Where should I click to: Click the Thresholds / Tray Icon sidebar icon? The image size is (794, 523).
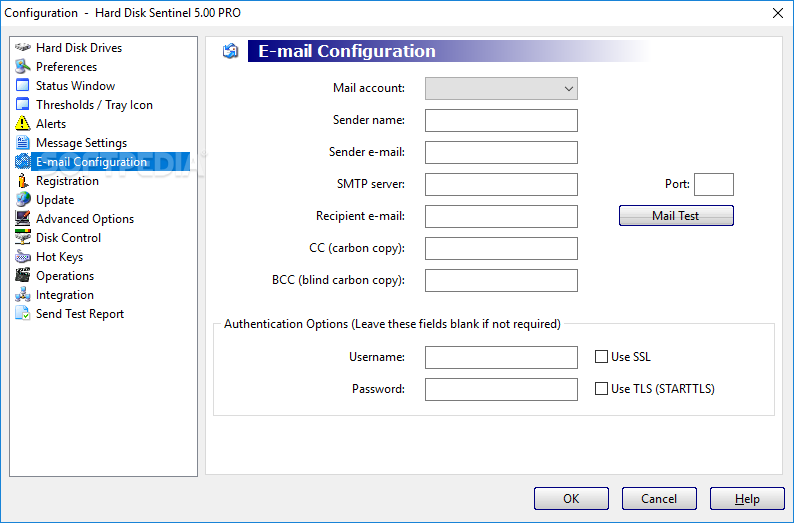pyautogui.click(x=23, y=104)
